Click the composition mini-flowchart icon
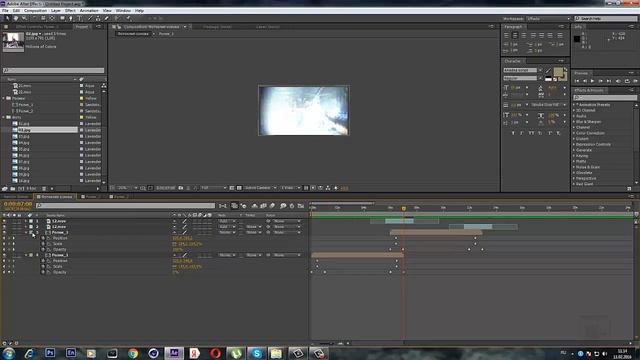 223,206
